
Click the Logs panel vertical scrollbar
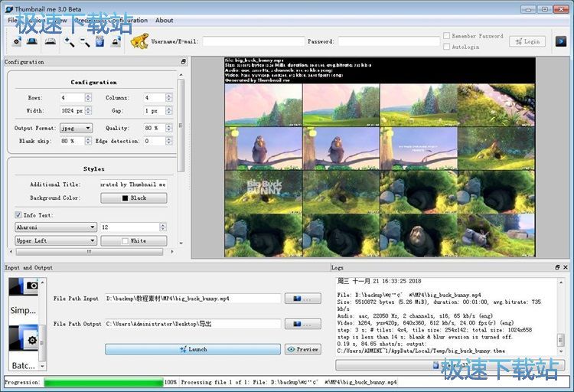tap(560, 340)
